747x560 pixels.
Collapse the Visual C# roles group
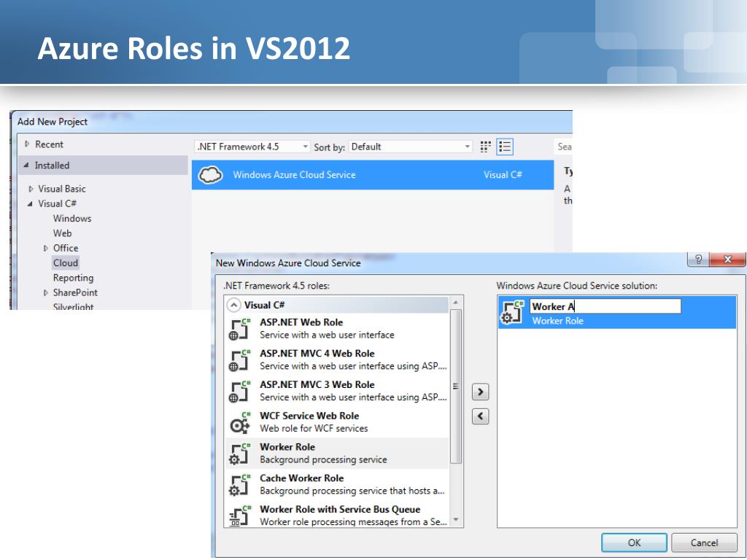click(x=233, y=305)
